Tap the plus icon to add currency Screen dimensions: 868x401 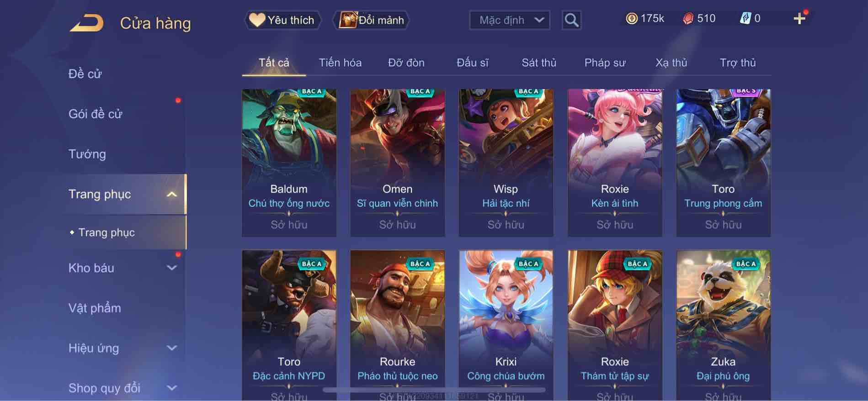(x=799, y=19)
